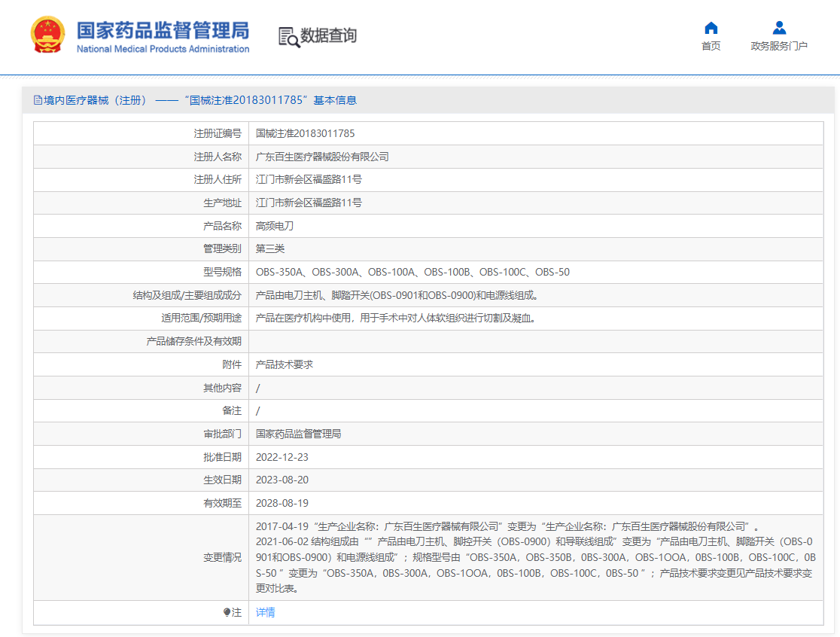Click the 型号规格 row label

point(222,272)
